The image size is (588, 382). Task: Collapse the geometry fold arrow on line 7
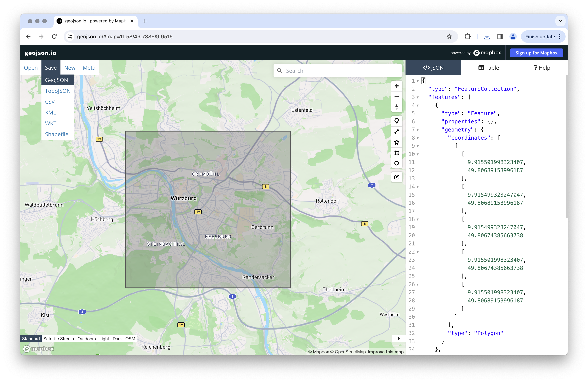417,130
